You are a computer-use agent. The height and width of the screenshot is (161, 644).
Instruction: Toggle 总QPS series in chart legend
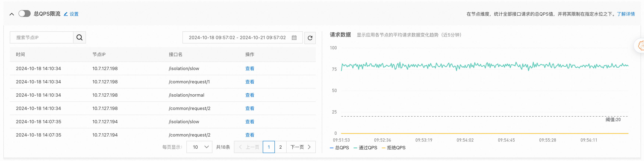pyautogui.click(x=339, y=148)
